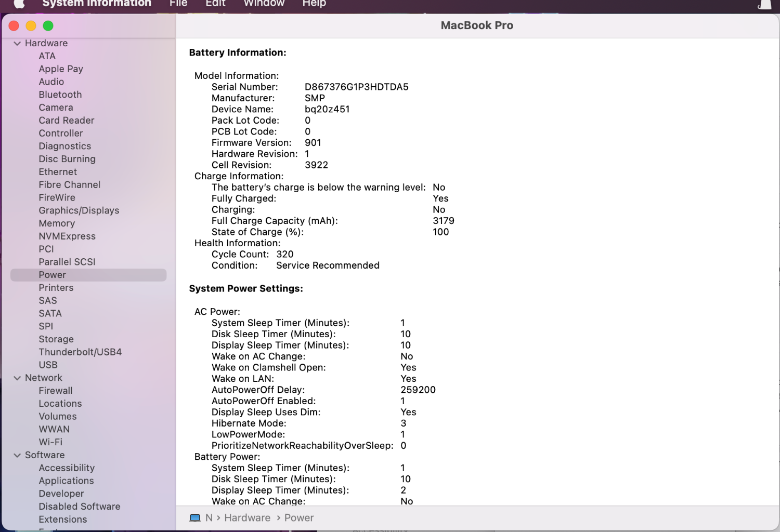
Task: Select Bluetooth in the sidebar
Action: coord(60,95)
